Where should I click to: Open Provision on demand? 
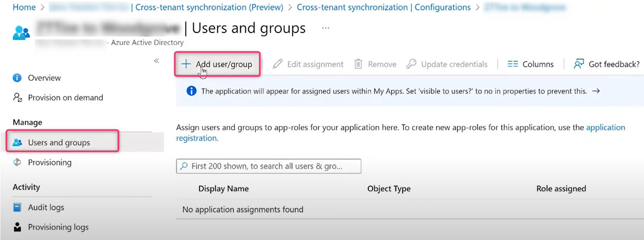pyautogui.click(x=65, y=98)
